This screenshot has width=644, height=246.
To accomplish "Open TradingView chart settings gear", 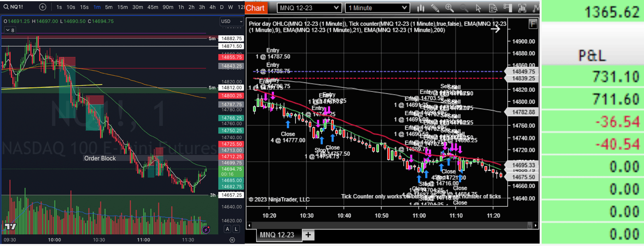I will pos(232,240).
